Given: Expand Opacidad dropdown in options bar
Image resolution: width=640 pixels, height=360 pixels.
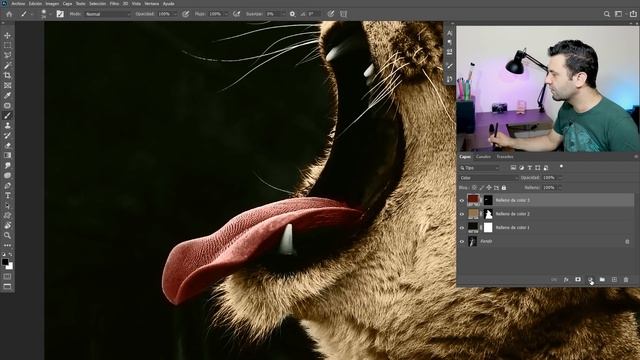Looking at the screenshot, I should tap(175, 14).
